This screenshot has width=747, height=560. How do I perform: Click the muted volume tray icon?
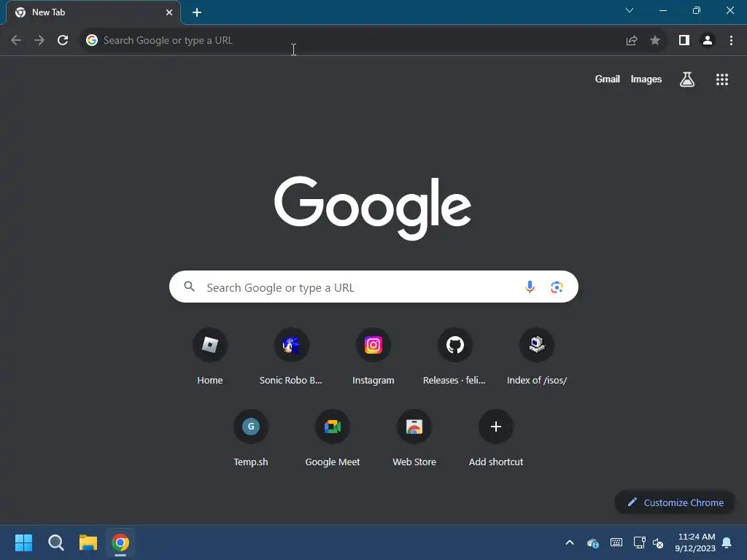(x=658, y=542)
